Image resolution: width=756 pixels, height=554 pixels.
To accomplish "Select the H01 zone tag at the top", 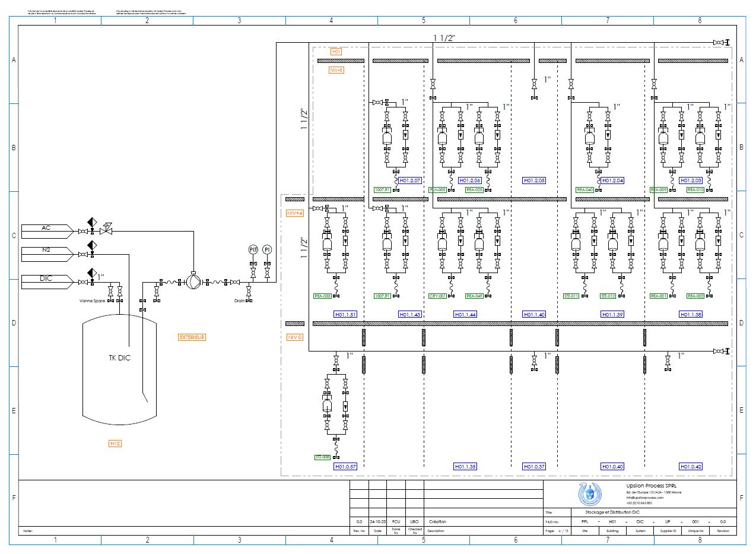I will (336, 52).
